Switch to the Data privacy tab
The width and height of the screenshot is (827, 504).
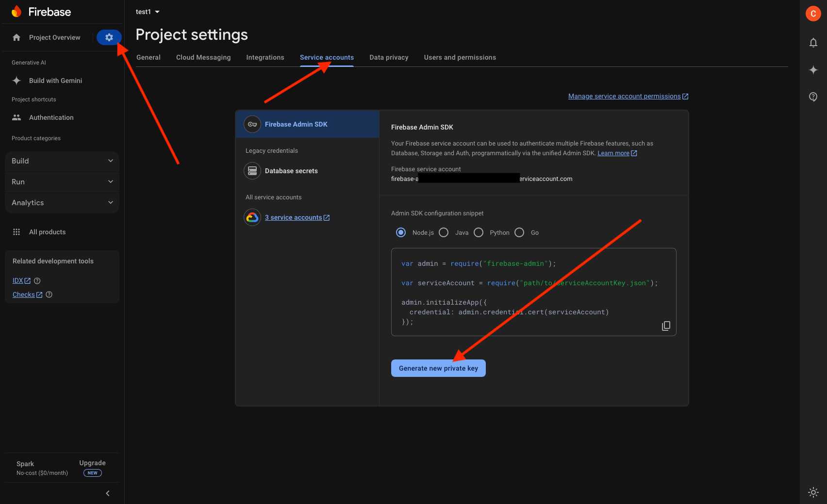(x=389, y=57)
